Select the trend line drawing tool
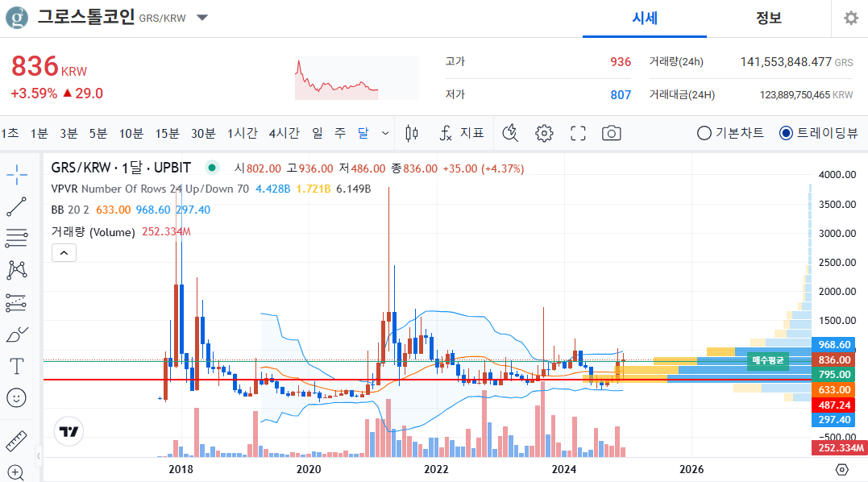 pyautogui.click(x=17, y=207)
